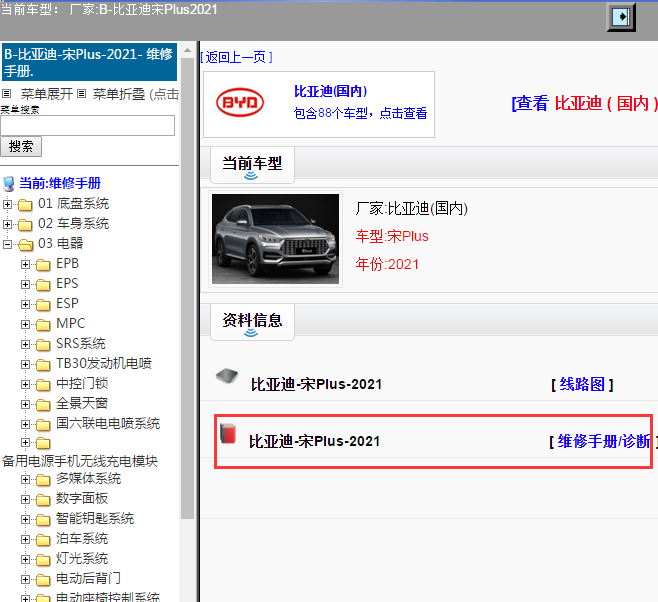This screenshot has width=658, height=602.
Task: Click the gray wiring diagram icon
Action: pos(227,376)
